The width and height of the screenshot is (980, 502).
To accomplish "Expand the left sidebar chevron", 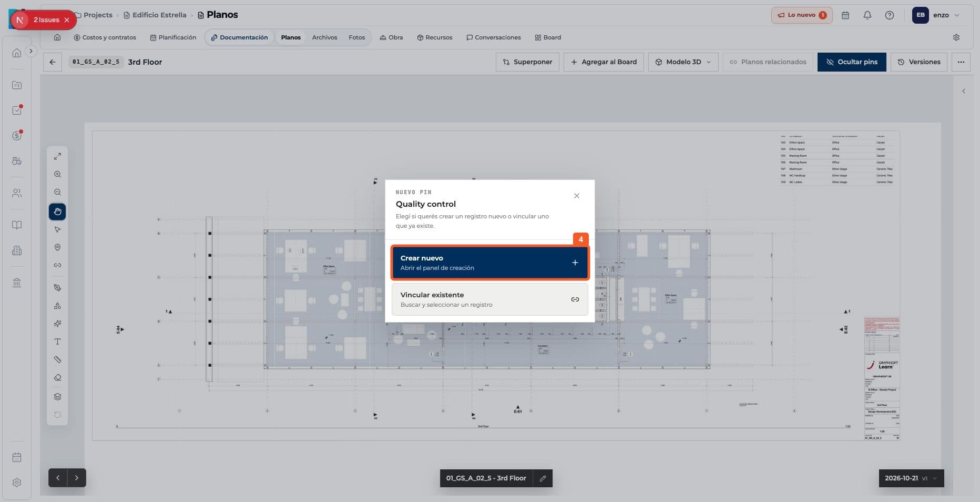I will tap(31, 51).
